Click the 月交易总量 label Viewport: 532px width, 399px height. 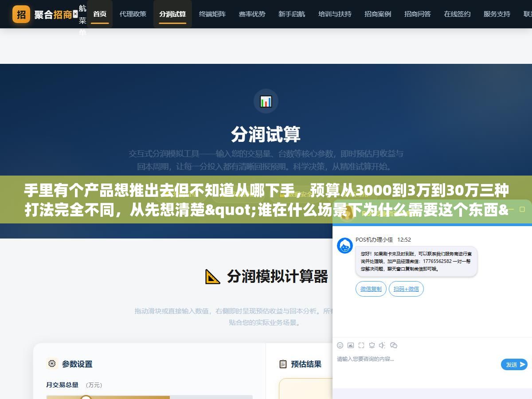62,385
